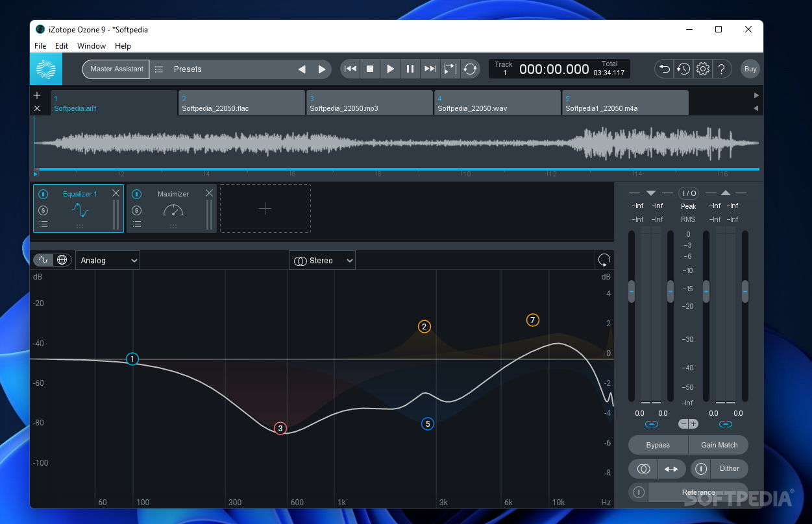Solo the Equalizer 1 module
Image resolution: width=812 pixels, height=524 pixels.
tap(43, 210)
